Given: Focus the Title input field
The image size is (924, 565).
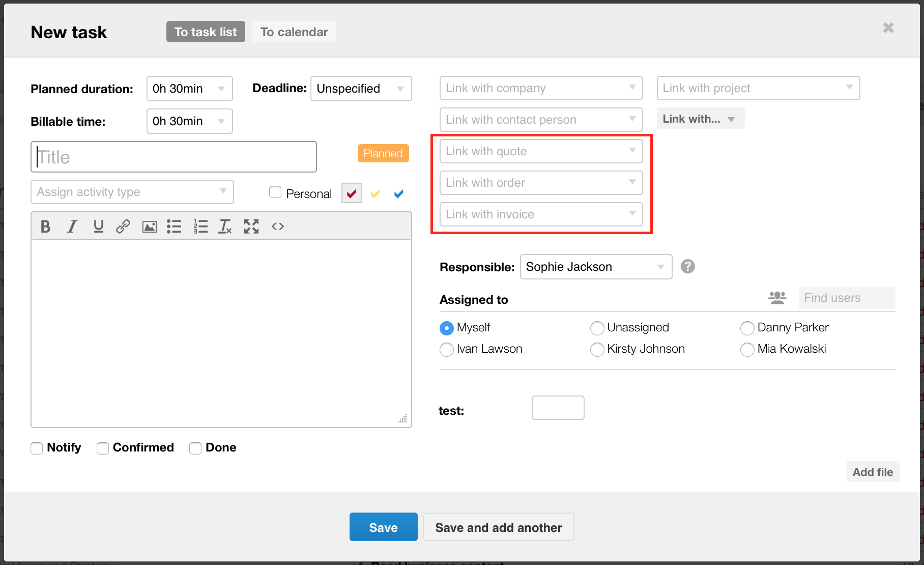Looking at the screenshot, I should (174, 157).
